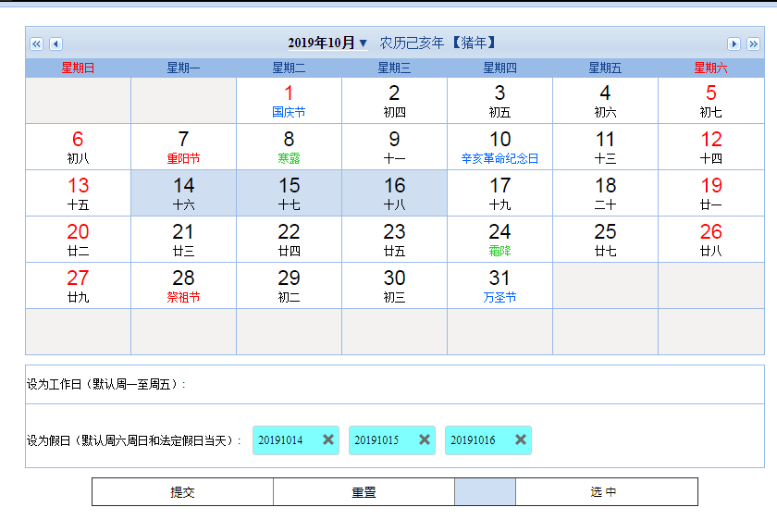
Task: Remove holiday tag 20191014
Action: click(x=328, y=440)
